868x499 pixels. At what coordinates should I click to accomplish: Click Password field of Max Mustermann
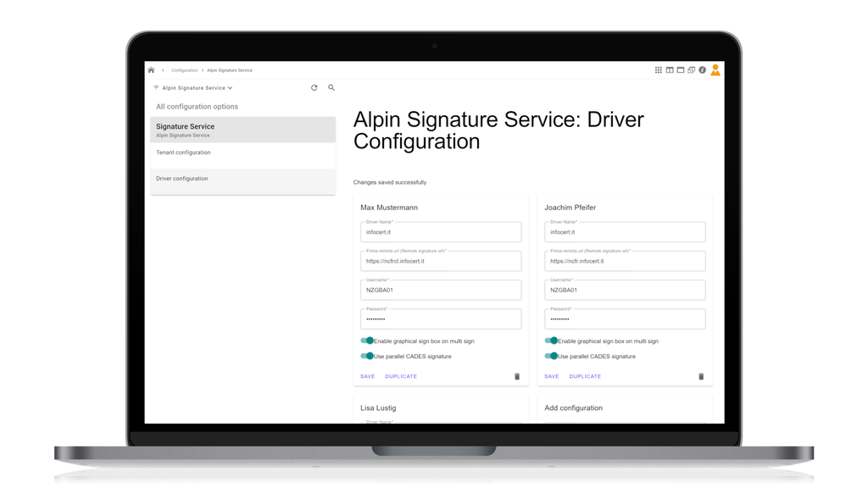441,319
